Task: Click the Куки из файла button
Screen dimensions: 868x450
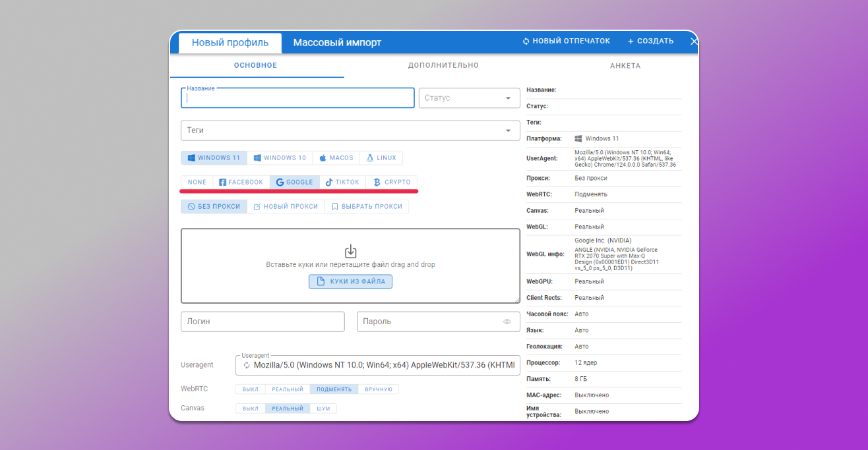Action: point(350,281)
